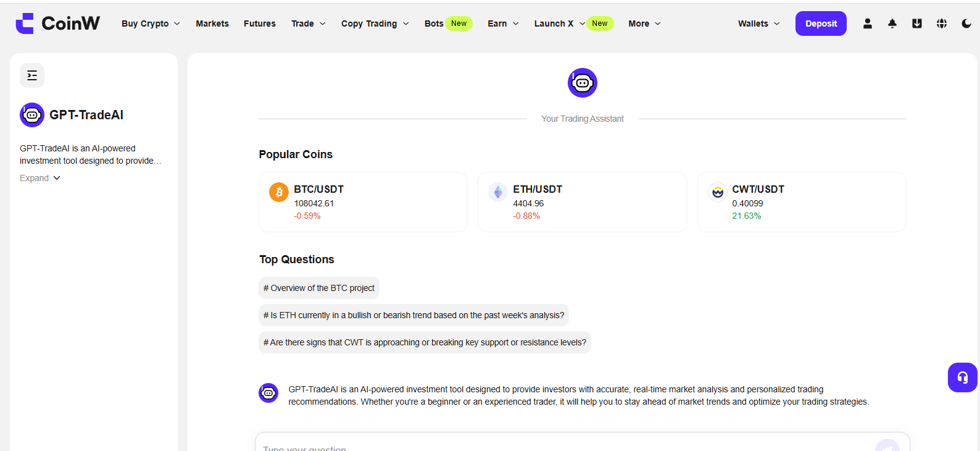Open the Futures menu item
Image resolution: width=980 pixels, height=451 pixels.
point(260,23)
